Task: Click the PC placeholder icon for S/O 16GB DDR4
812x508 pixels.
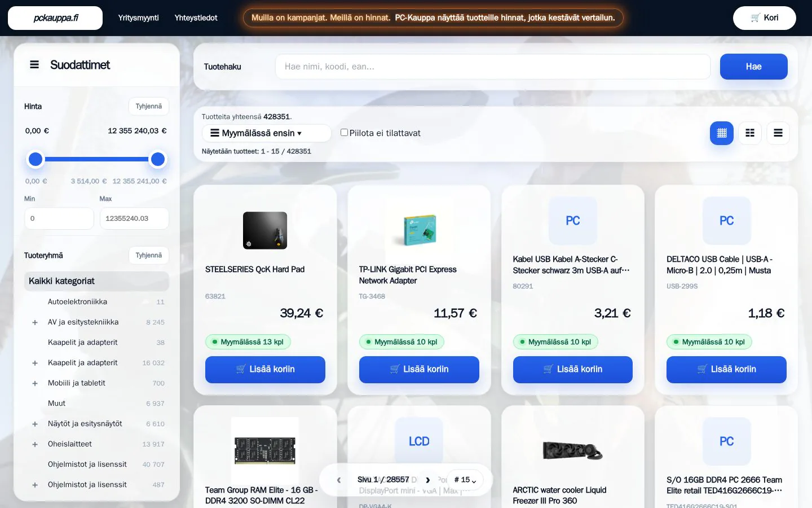Action: (x=727, y=441)
